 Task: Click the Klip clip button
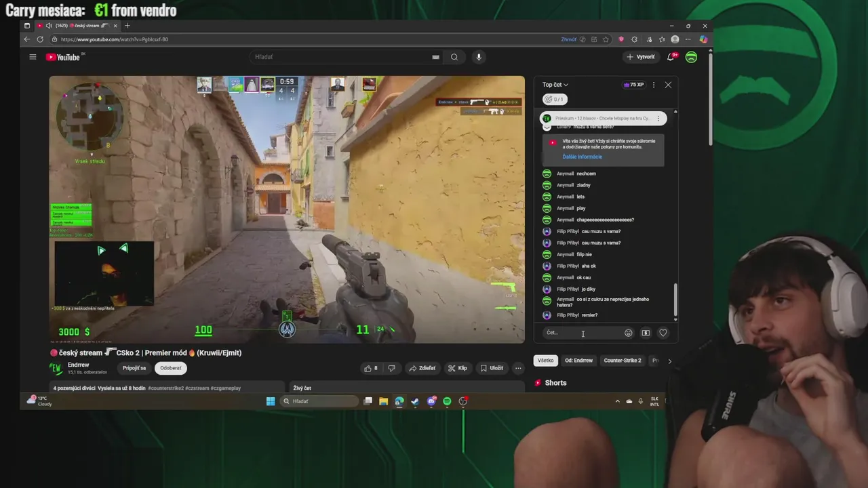[458, 368]
